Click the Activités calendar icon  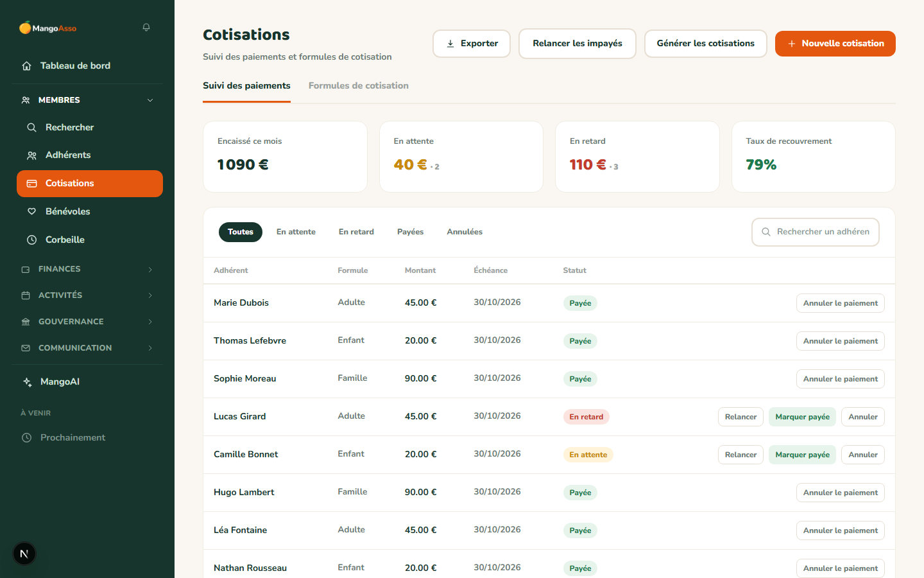pyautogui.click(x=26, y=295)
